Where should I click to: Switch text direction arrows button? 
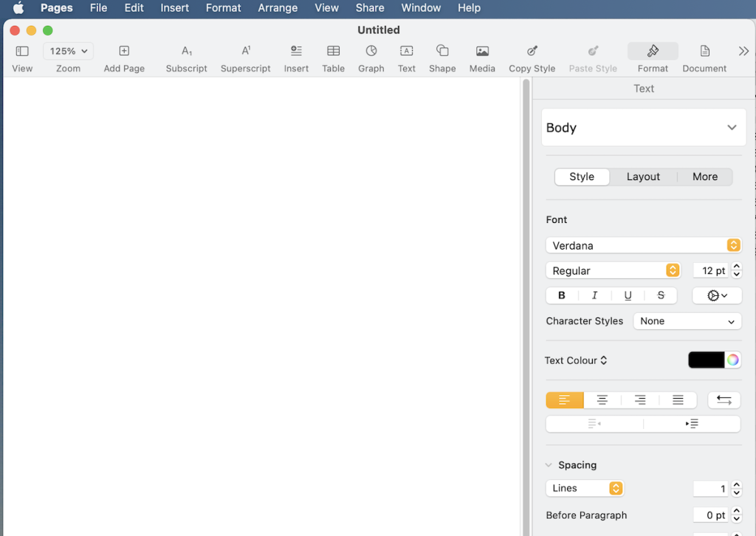(724, 399)
